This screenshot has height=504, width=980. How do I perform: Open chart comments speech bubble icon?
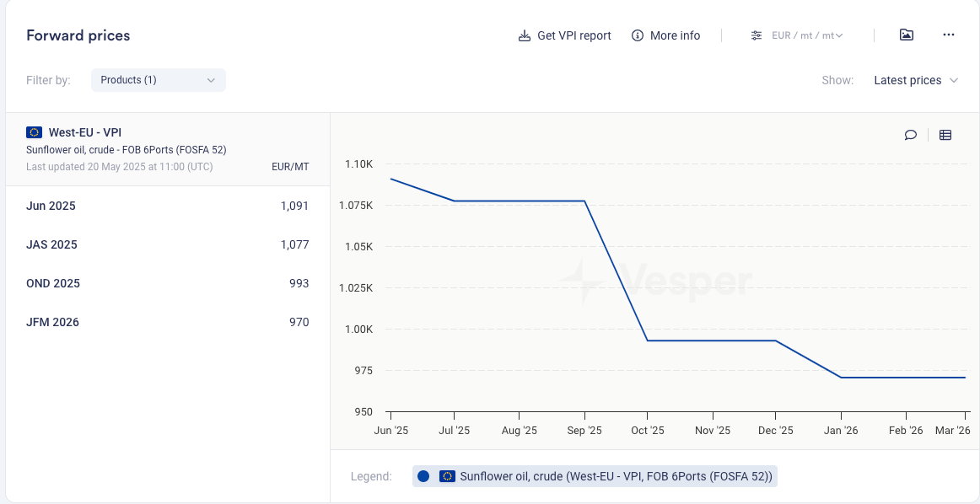click(911, 135)
